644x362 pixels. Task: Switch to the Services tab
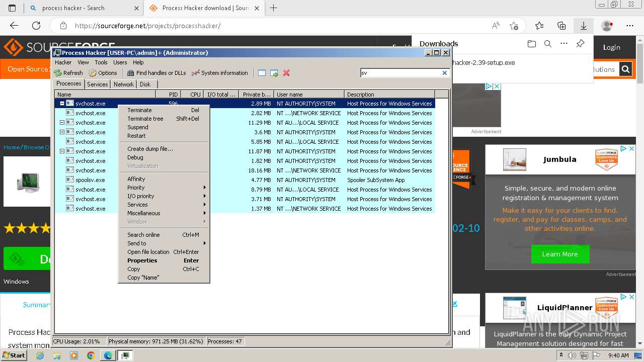point(98,84)
